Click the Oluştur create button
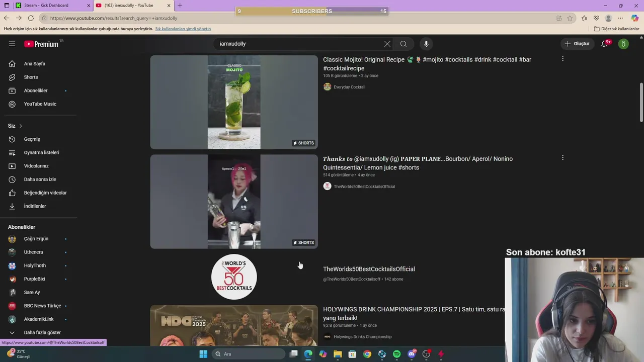 [x=577, y=44]
